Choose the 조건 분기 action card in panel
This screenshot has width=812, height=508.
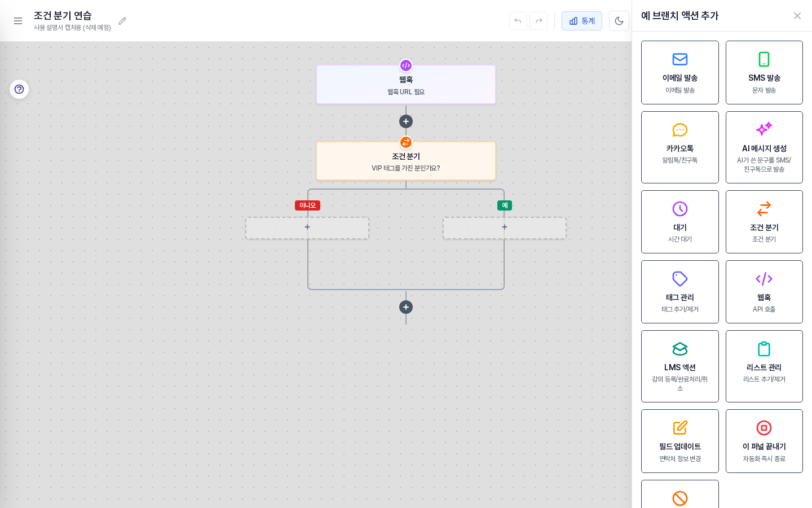click(764, 222)
